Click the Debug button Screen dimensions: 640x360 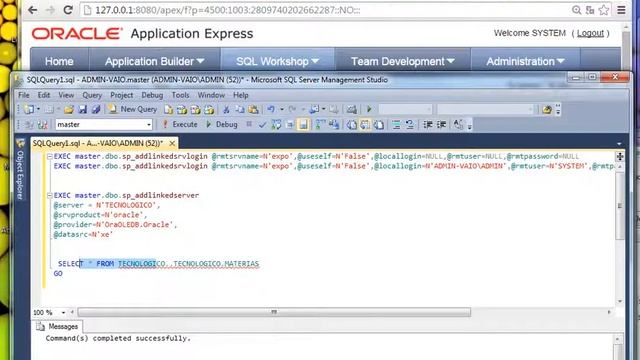[x=222, y=124]
